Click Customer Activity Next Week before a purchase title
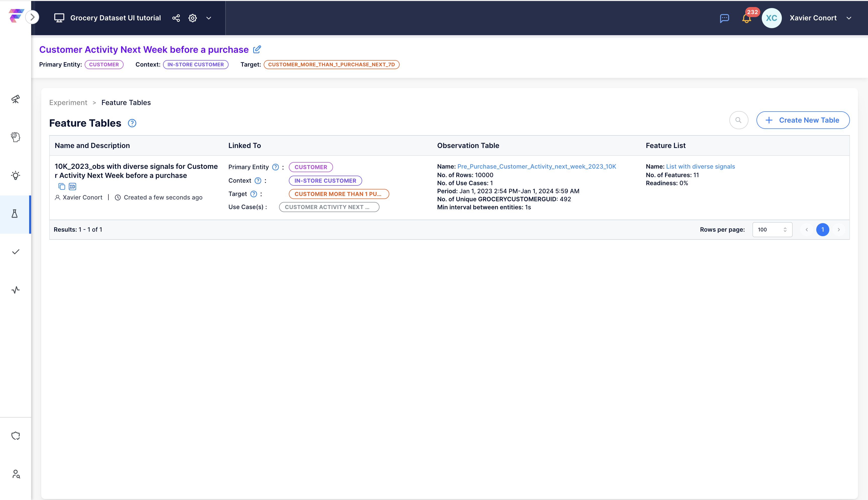Viewport: 868px width, 500px height. point(144,49)
